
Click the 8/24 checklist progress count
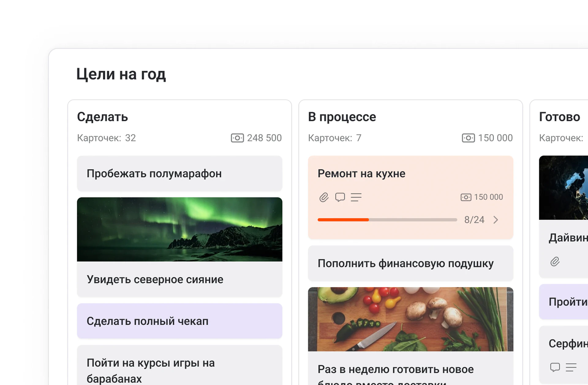click(x=474, y=220)
